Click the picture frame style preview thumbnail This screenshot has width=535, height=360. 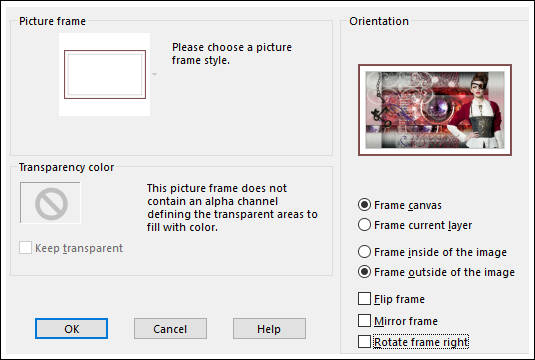(x=105, y=75)
